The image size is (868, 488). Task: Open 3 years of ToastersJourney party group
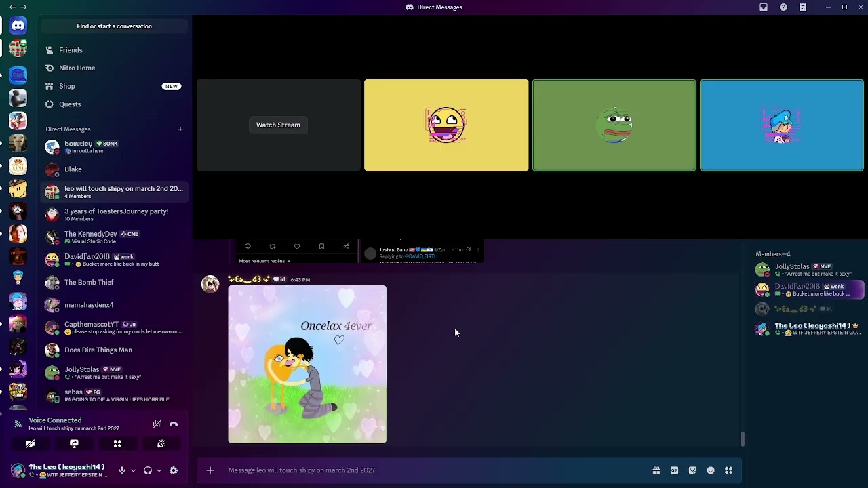click(114, 215)
